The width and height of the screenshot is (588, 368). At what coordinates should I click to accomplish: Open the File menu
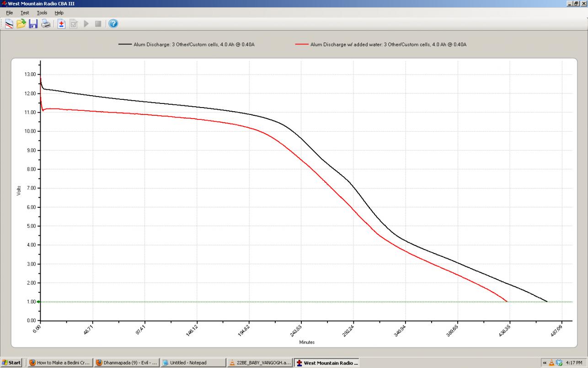coord(10,13)
